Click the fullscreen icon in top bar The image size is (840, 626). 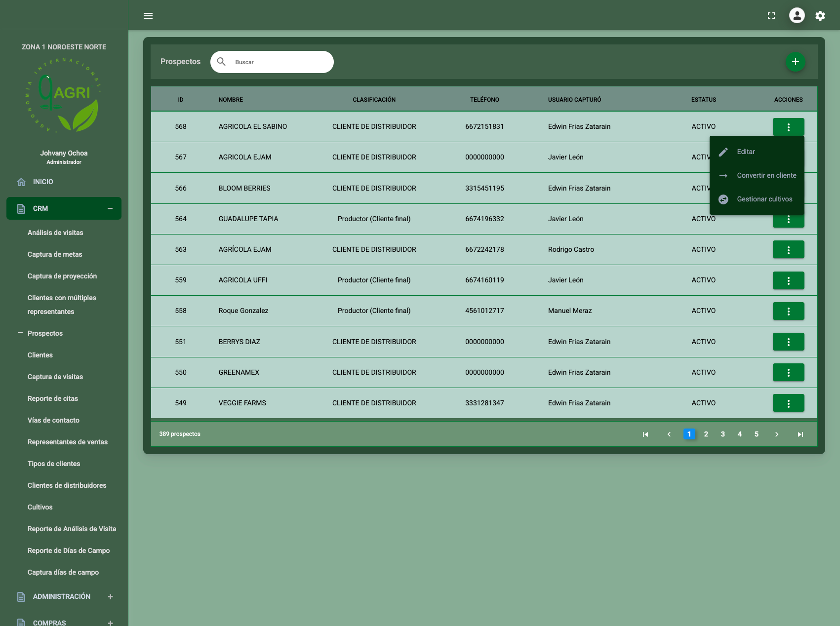click(772, 16)
